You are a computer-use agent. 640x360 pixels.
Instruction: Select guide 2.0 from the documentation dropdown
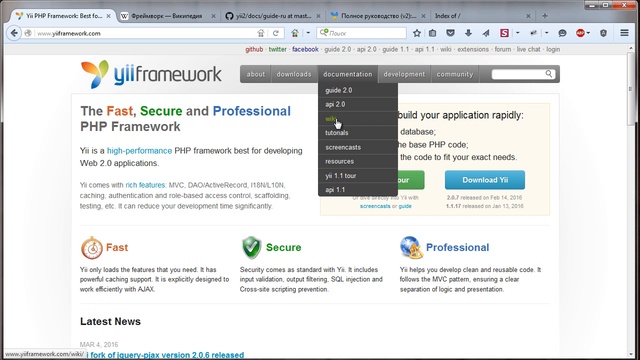358,90
